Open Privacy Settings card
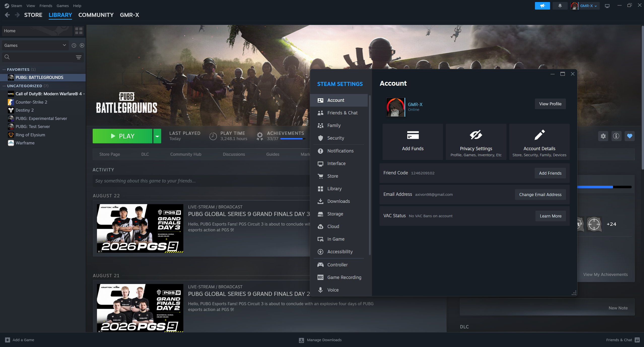644x347 pixels. (476, 142)
